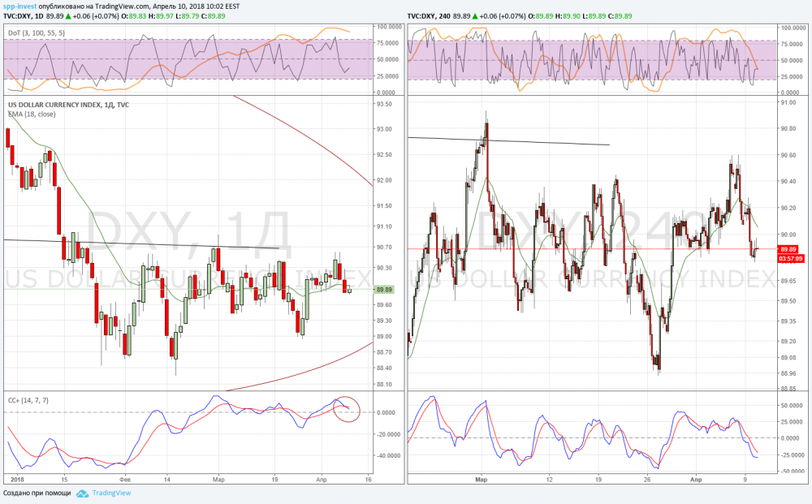Click the 2018 label on daily time axis
812x504 pixels.
[17, 480]
